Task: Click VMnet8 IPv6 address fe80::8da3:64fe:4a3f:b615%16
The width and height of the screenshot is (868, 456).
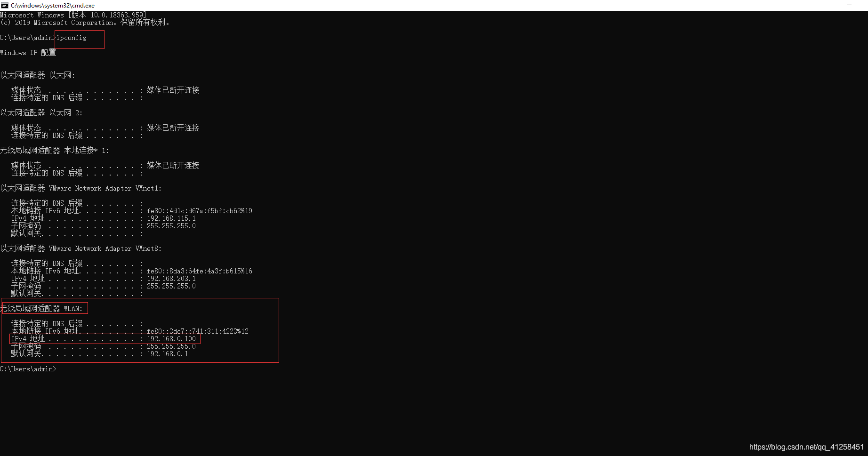Action: pyautogui.click(x=200, y=271)
